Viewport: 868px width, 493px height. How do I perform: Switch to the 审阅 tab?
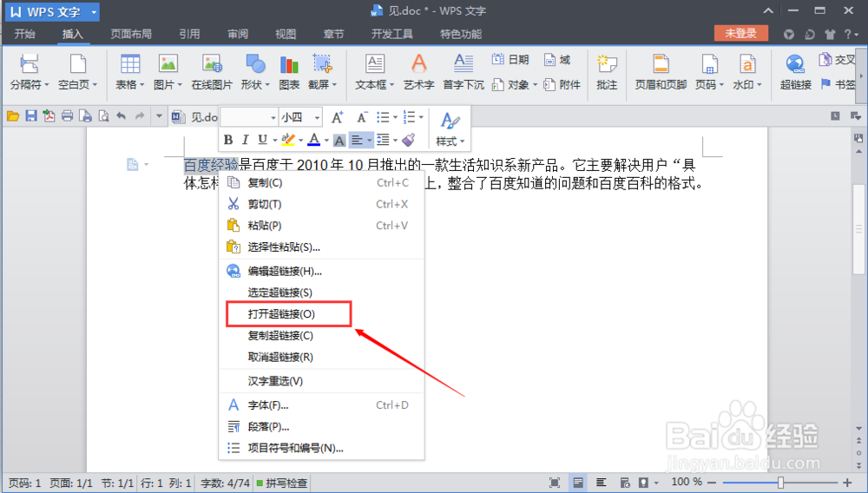click(238, 35)
